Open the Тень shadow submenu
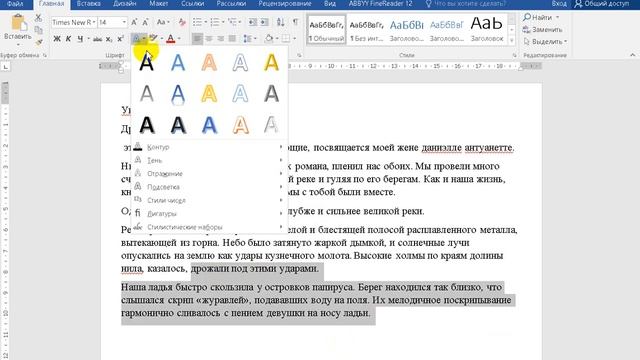 pyautogui.click(x=209, y=160)
